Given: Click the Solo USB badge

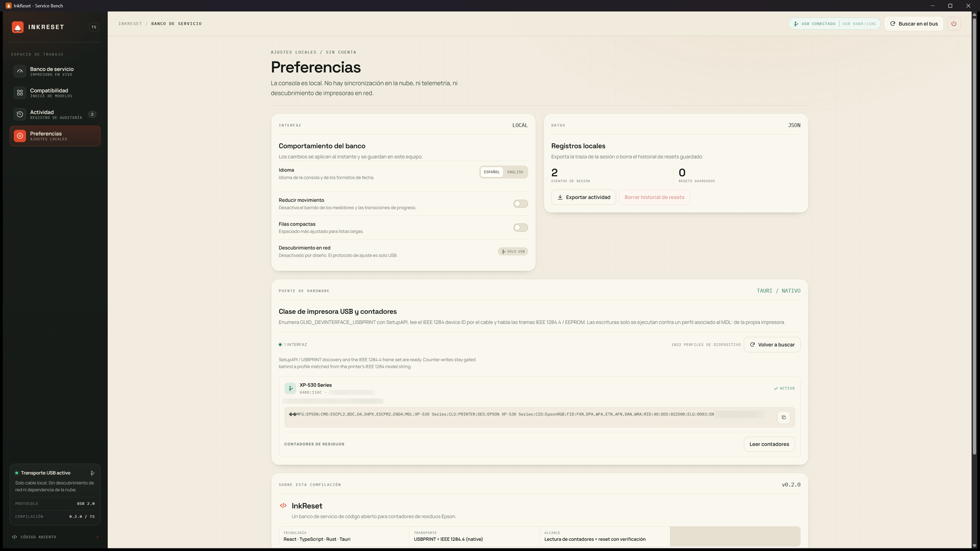Looking at the screenshot, I should [x=512, y=252].
